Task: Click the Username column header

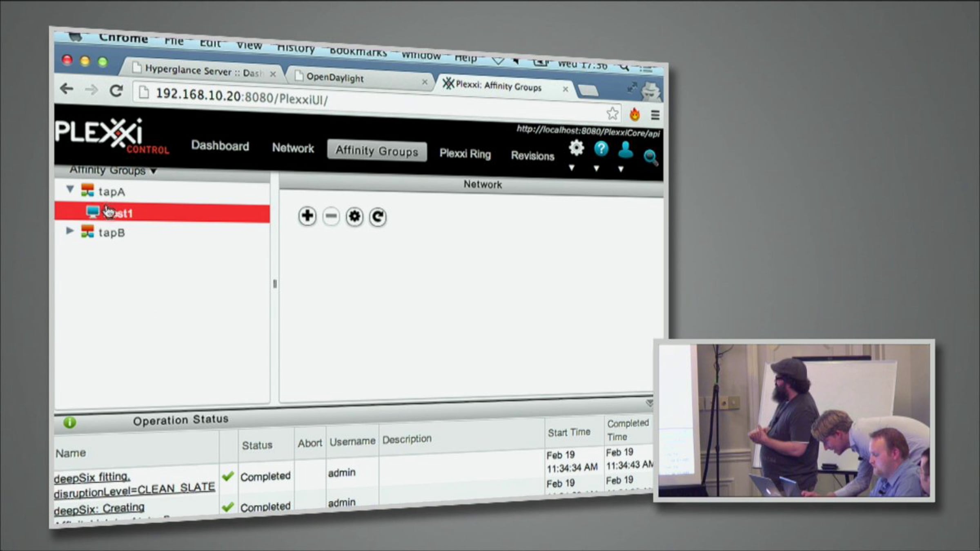Action: (352, 441)
